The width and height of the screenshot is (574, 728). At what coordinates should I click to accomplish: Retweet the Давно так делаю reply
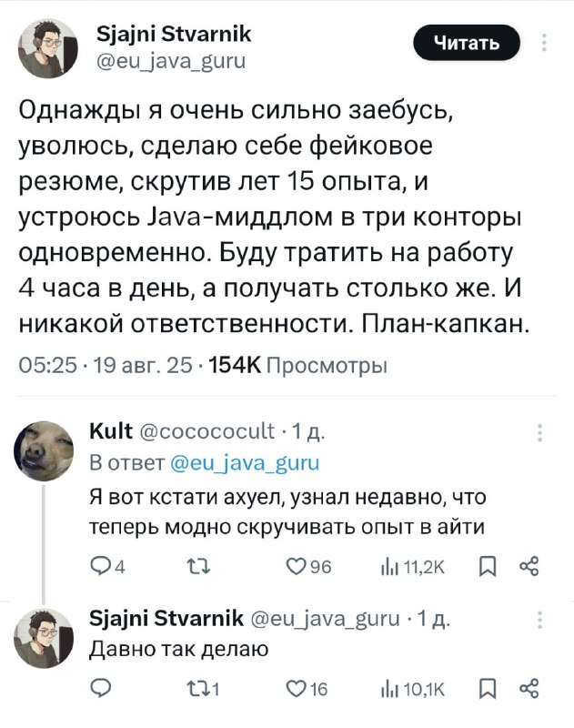203,689
